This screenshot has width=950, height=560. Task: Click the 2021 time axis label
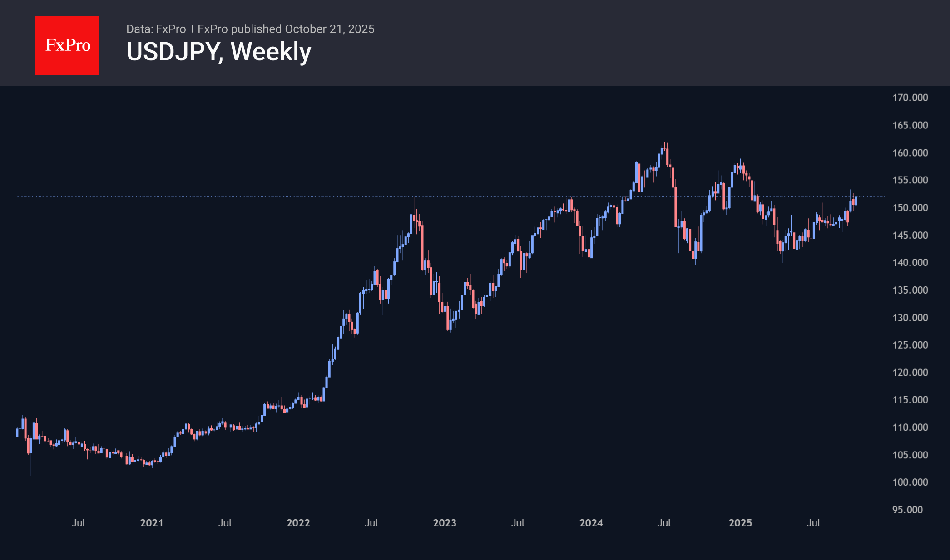tap(152, 523)
